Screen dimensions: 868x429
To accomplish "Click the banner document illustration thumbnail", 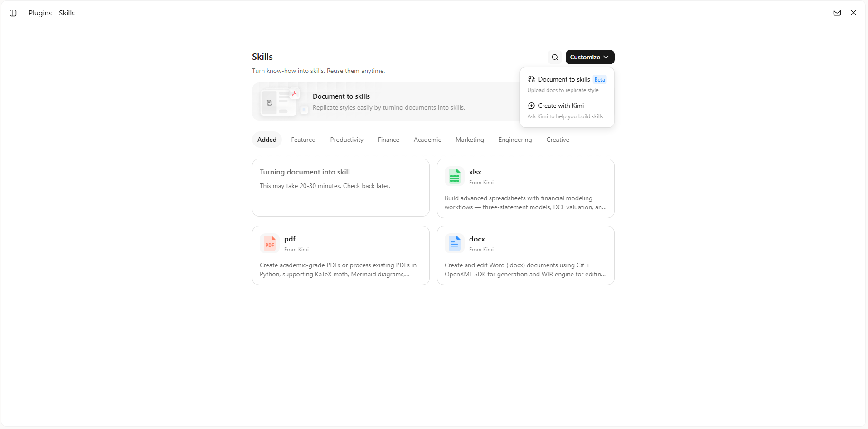I will pos(282,102).
